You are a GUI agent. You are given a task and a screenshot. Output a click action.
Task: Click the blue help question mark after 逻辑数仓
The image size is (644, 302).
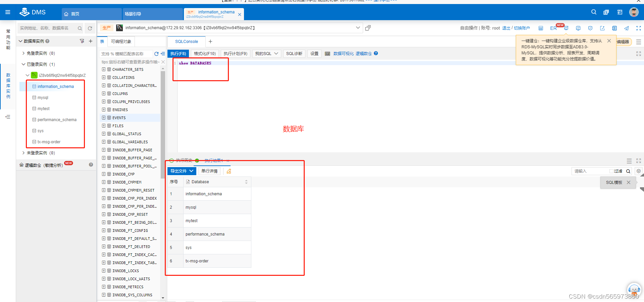coord(376,53)
